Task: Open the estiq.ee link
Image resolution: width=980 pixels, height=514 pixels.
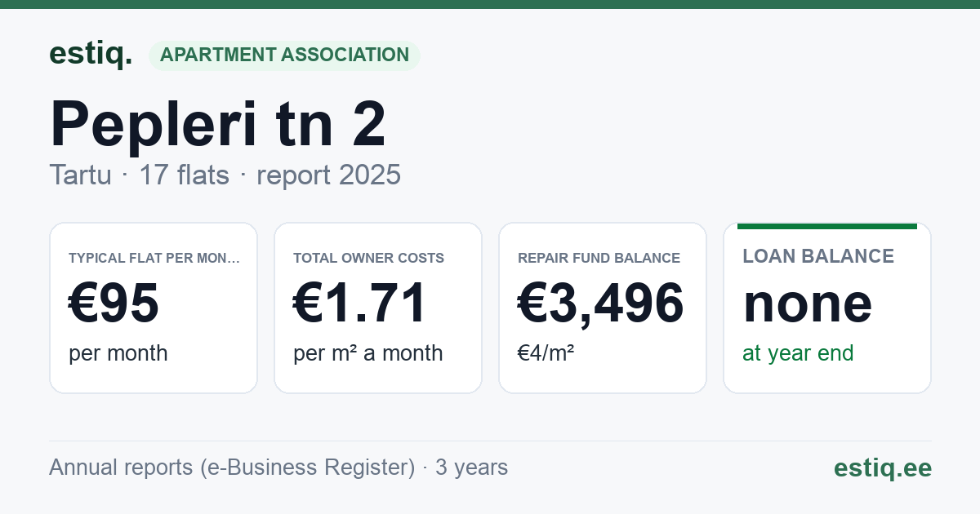Action: pos(882,467)
